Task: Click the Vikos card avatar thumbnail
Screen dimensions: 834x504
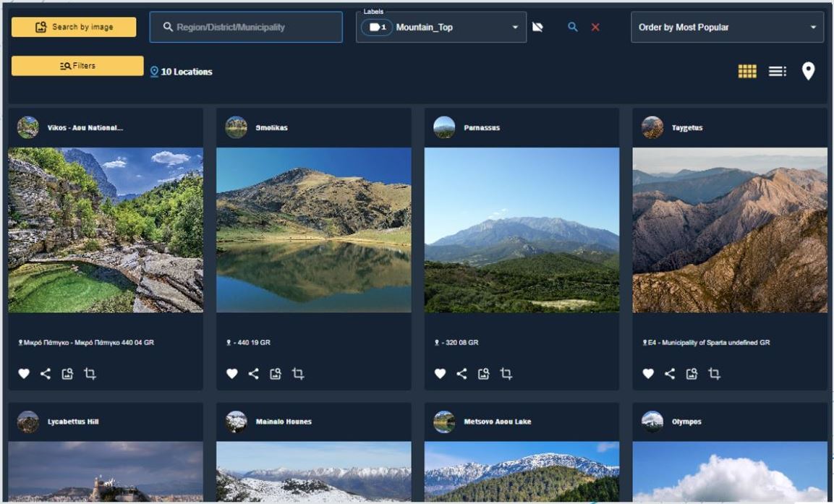Action: point(27,127)
